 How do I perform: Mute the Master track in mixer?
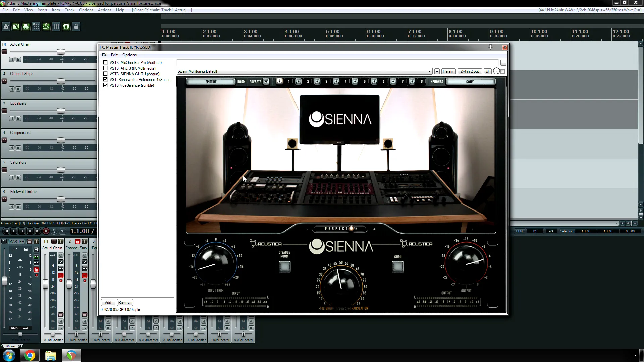[x=30, y=241]
